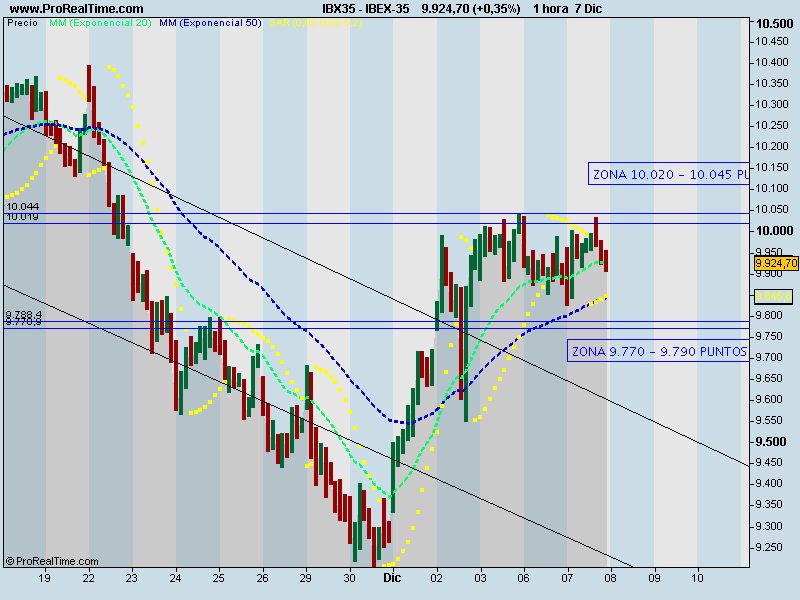Click date 09 on the time axis
The width and height of the screenshot is (800, 600).
point(654,578)
